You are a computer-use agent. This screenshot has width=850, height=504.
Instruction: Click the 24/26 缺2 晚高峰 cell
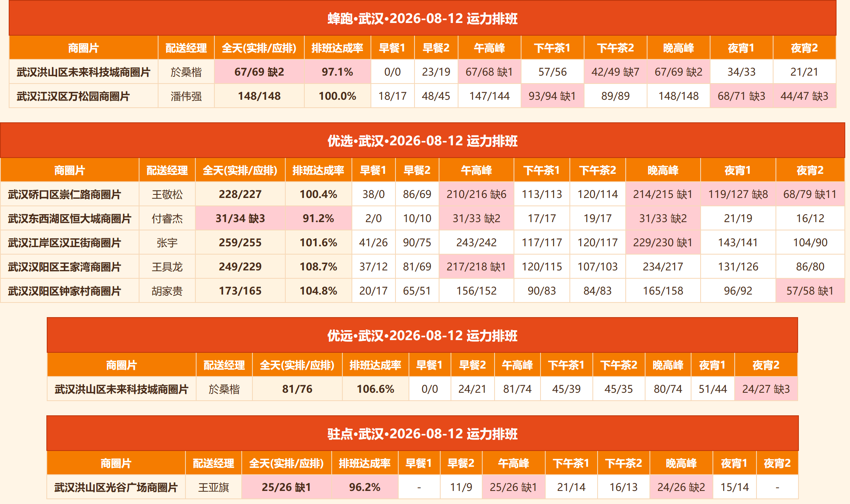coord(681,487)
